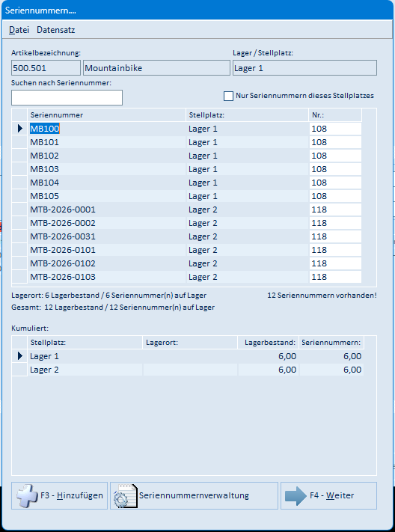Click row selector beside MTB-2026-0031
395x532 pixels.
pos(19,236)
